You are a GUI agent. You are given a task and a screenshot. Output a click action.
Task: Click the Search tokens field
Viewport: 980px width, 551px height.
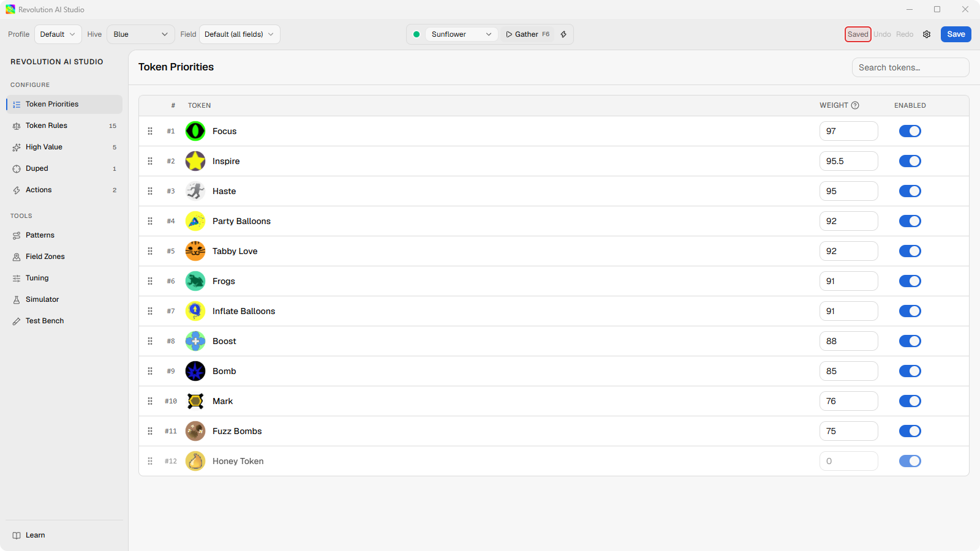point(910,67)
